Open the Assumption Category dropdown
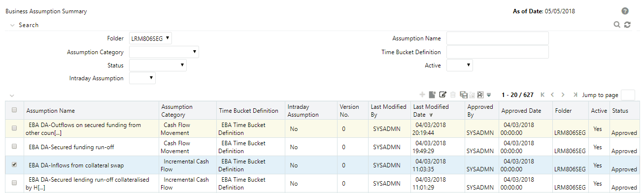 (164, 52)
